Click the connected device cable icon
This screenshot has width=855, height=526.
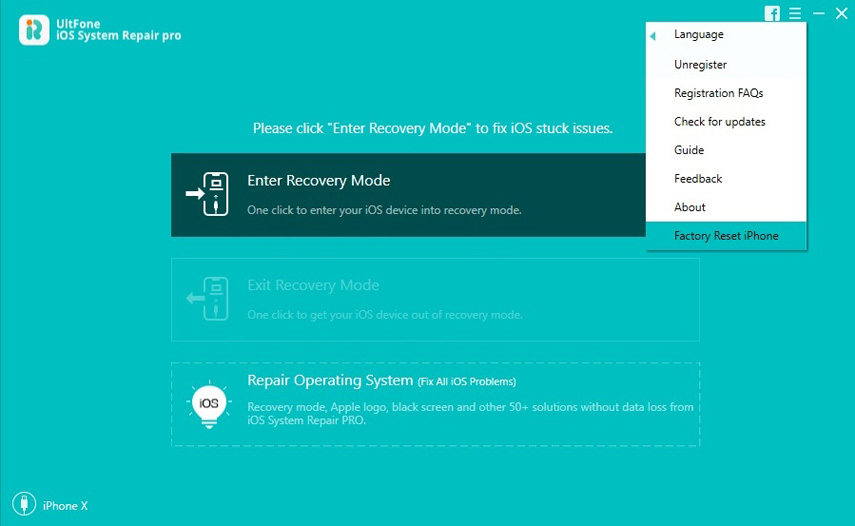click(x=22, y=504)
